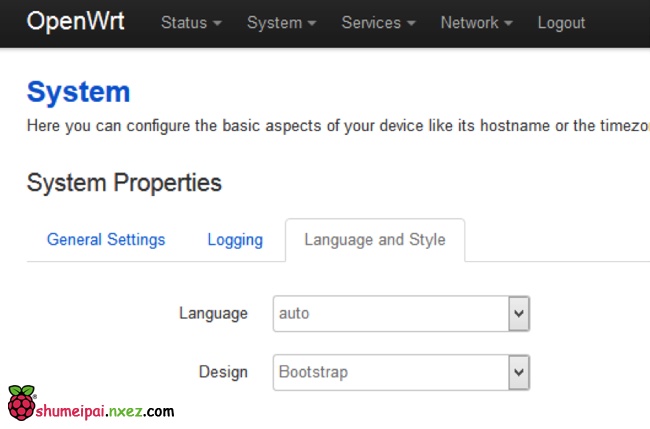This screenshot has width=650, height=429.
Task: Expand the Services menu
Action: click(x=378, y=22)
